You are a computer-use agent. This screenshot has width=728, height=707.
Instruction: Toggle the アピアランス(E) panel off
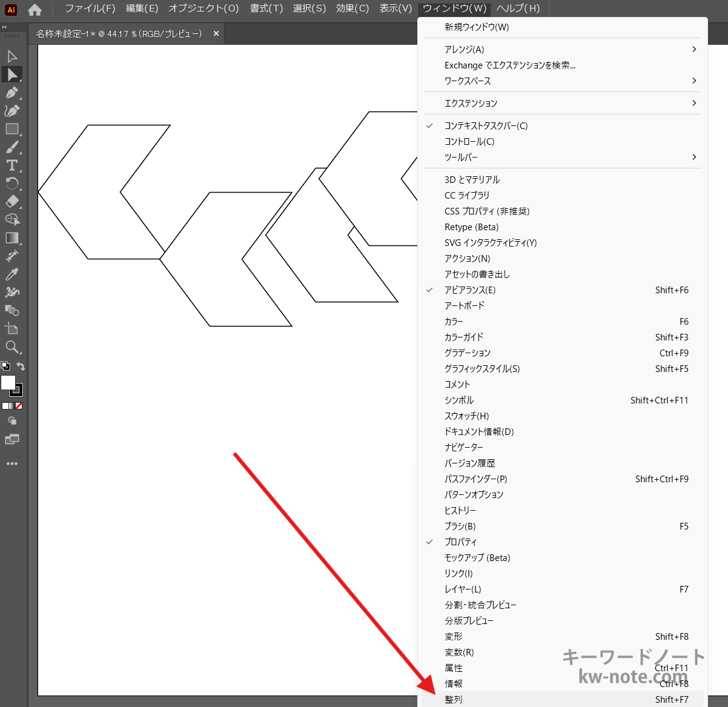pyautogui.click(x=470, y=290)
